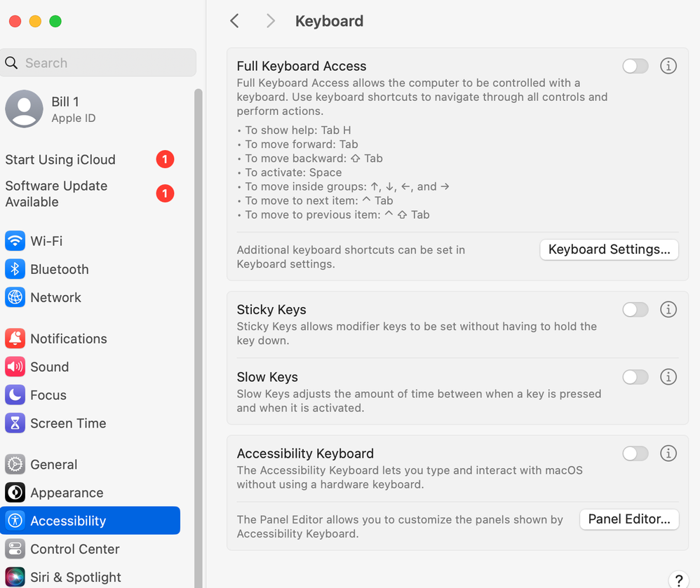
Task: Open Notifications bell icon
Action: click(15, 339)
